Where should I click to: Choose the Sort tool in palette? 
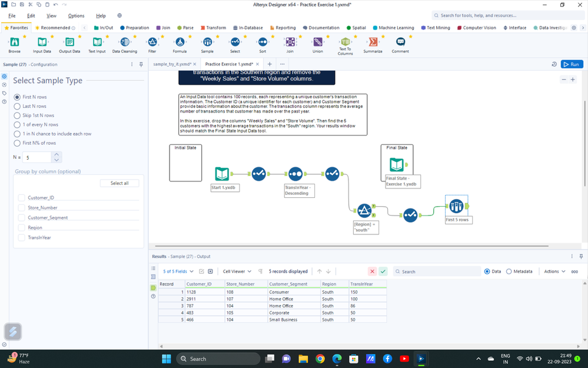point(263,42)
